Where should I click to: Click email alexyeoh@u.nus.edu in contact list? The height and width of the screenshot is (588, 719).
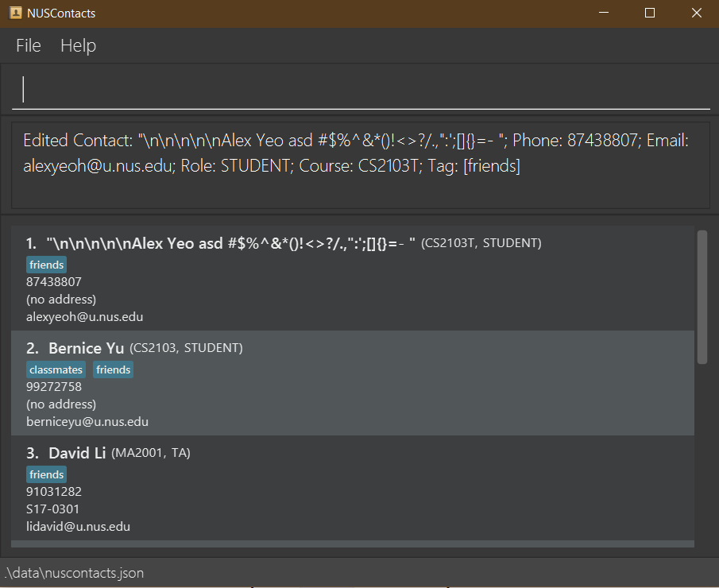(85, 317)
